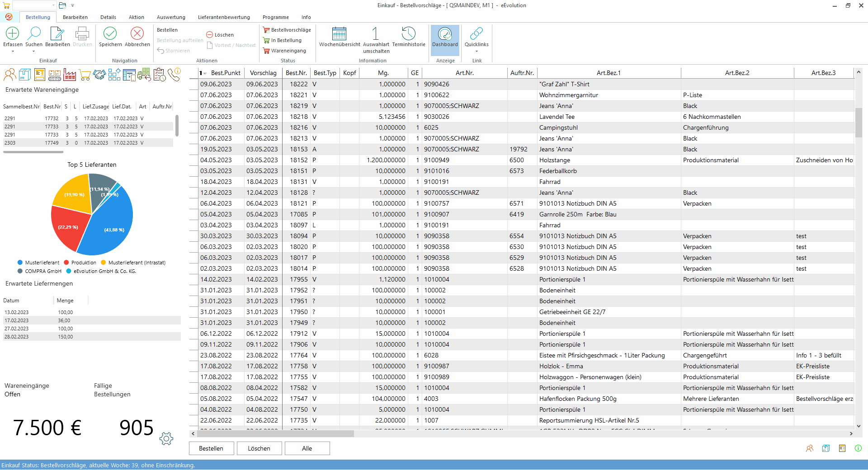The image size is (868, 470).
Task: Switch to the Lieferantenbewertung ribbon tab
Action: 223,17
